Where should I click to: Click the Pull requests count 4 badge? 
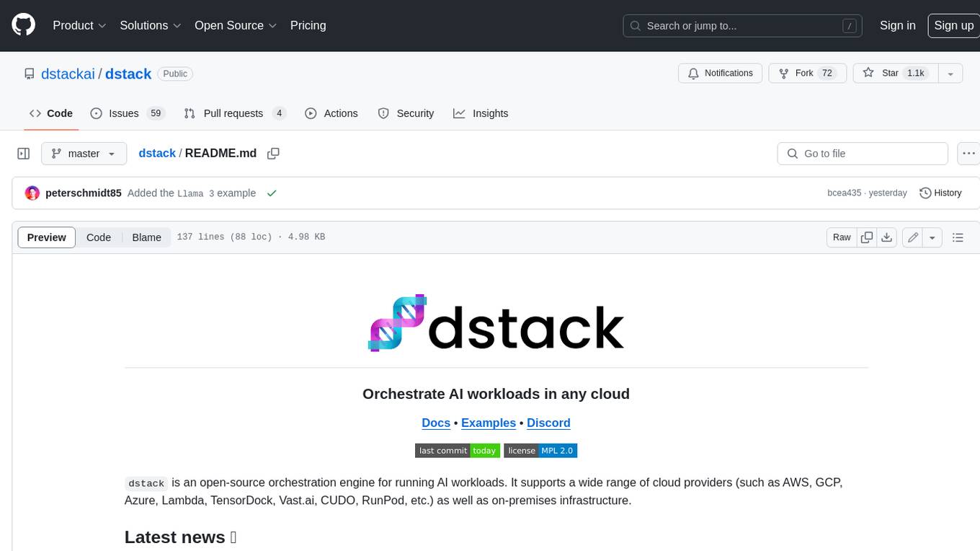click(280, 113)
